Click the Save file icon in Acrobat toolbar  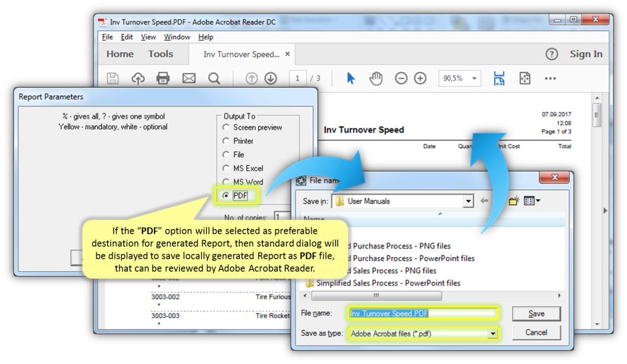coord(113,78)
